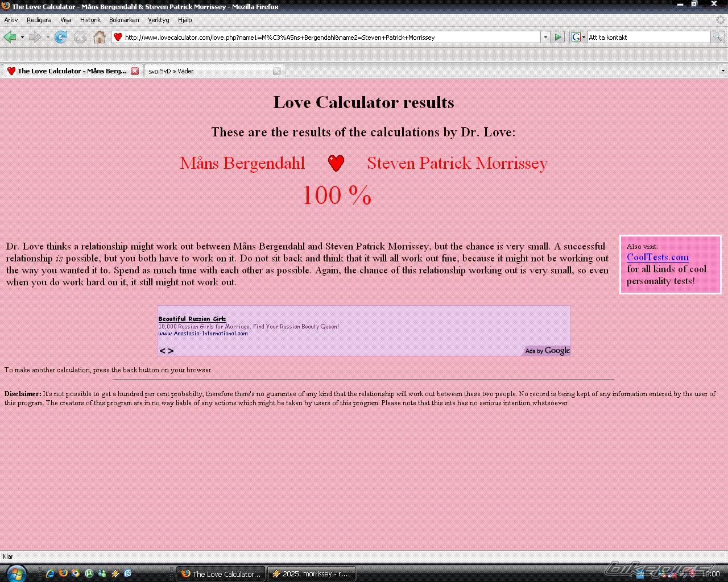This screenshot has width=728, height=582.
Task: Expand the address bar URL history dropdown
Action: coord(545,37)
